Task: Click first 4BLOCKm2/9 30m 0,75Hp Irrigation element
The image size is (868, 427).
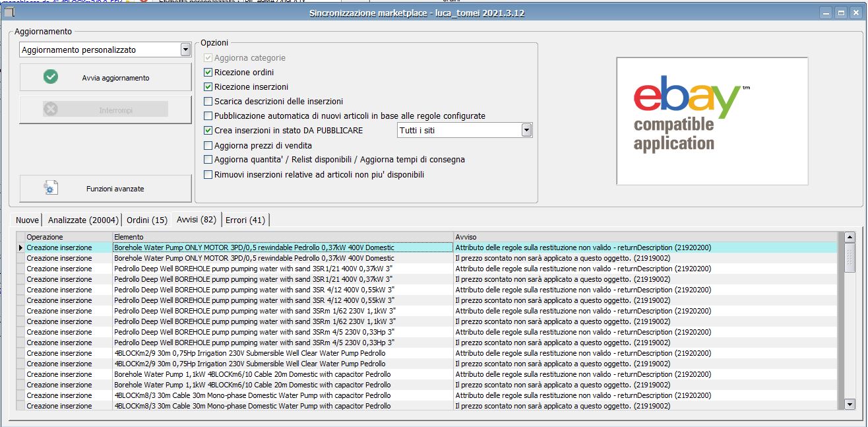Action: pyautogui.click(x=283, y=353)
